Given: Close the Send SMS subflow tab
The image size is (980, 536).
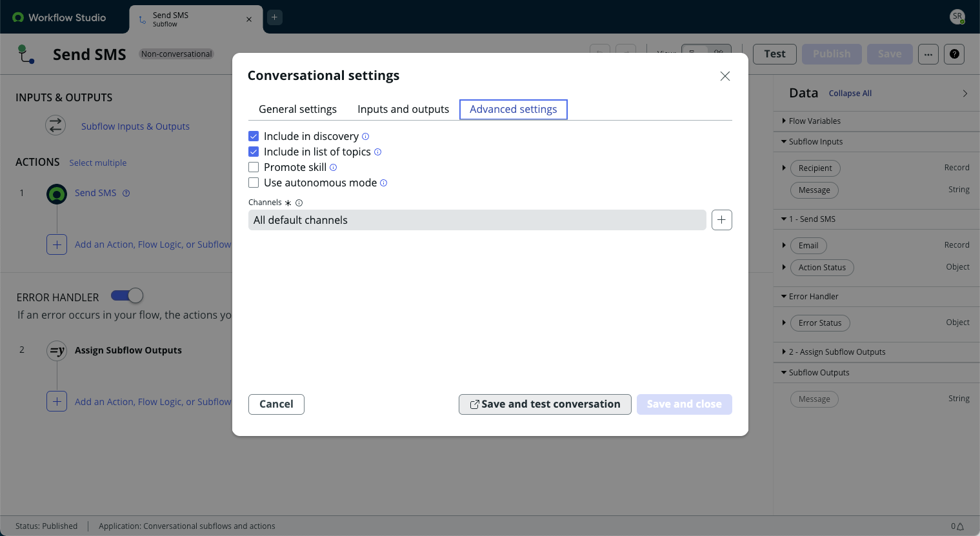Looking at the screenshot, I should pos(249,19).
